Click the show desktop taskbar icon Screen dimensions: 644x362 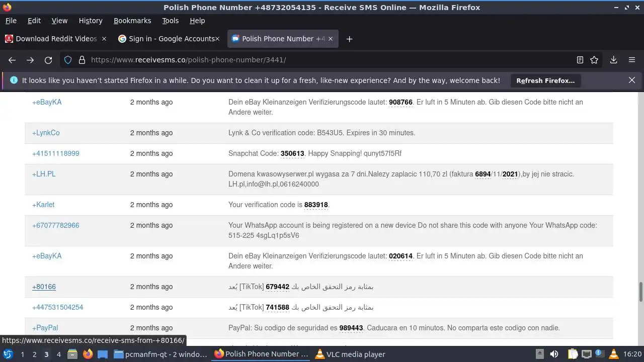tap(103, 354)
